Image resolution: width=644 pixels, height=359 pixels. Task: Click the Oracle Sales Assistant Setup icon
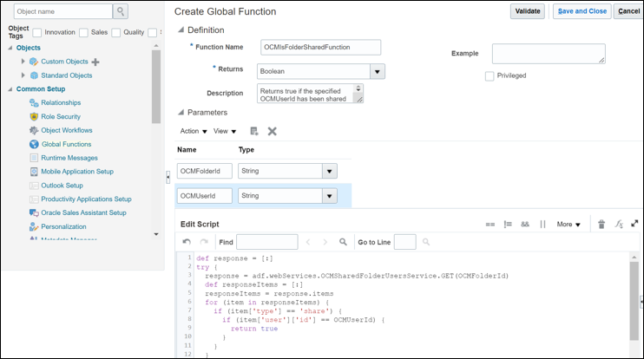click(34, 213)
